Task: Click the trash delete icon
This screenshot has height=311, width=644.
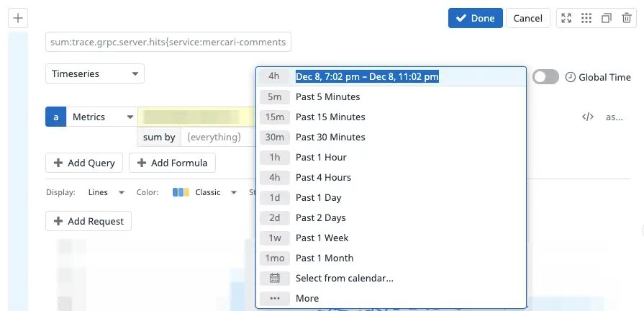Action: 625,19
